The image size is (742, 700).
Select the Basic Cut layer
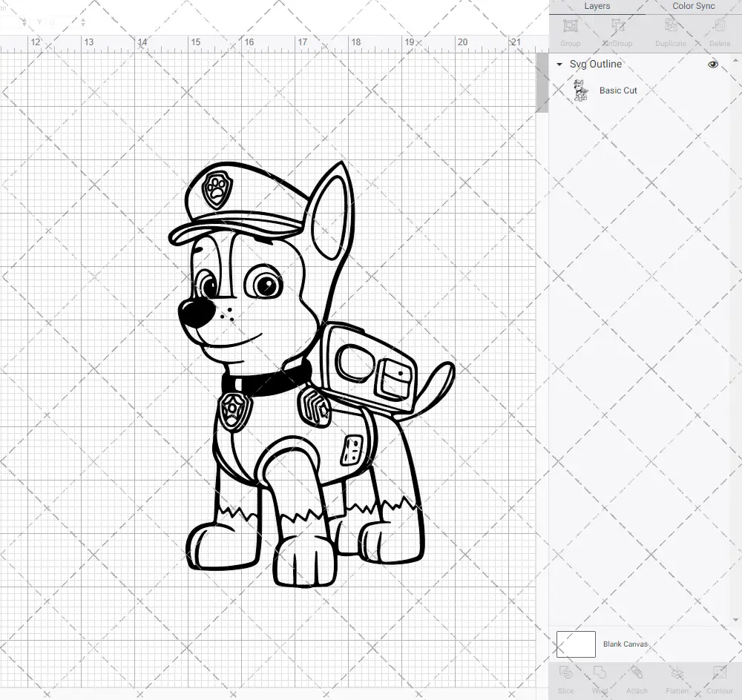point(618,90)
